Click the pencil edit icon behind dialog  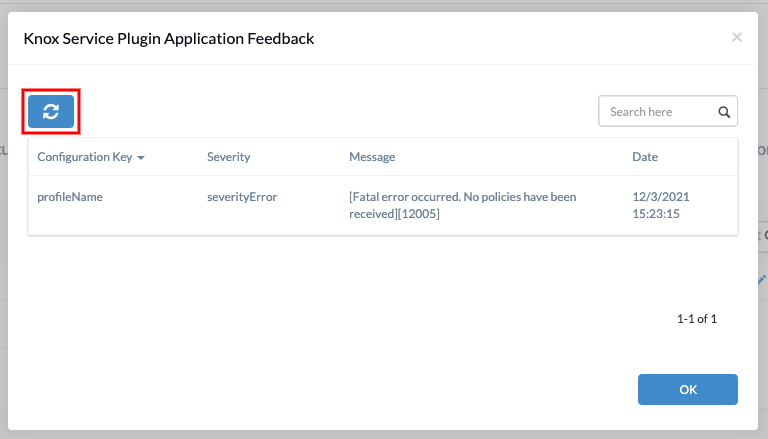pos(762,280)
